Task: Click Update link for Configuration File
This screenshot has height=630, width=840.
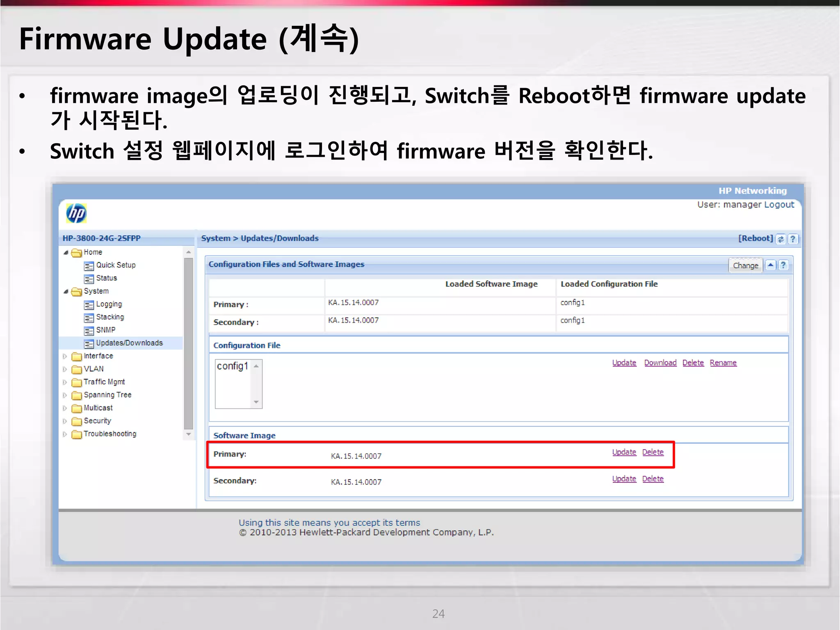Action: [x=624, y=363]
